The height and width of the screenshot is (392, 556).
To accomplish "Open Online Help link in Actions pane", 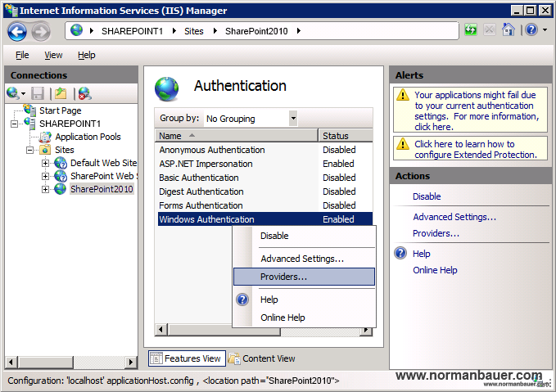I will click(x=435, y=270).
